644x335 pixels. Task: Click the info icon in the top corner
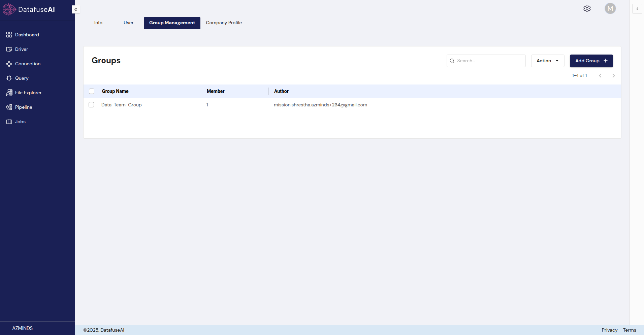[637, 8]
